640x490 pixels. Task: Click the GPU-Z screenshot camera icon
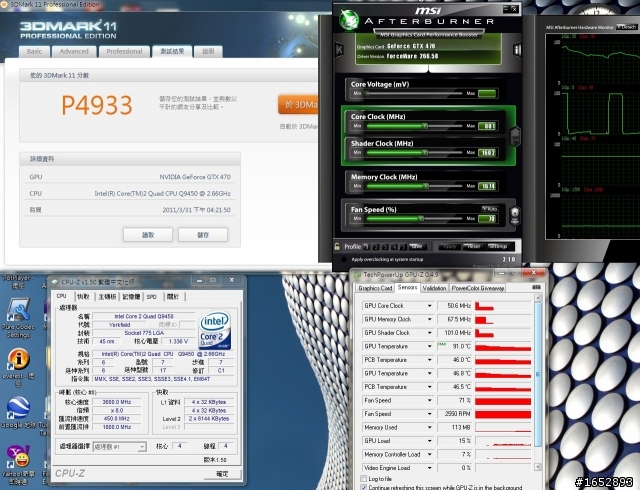[537, 287]
